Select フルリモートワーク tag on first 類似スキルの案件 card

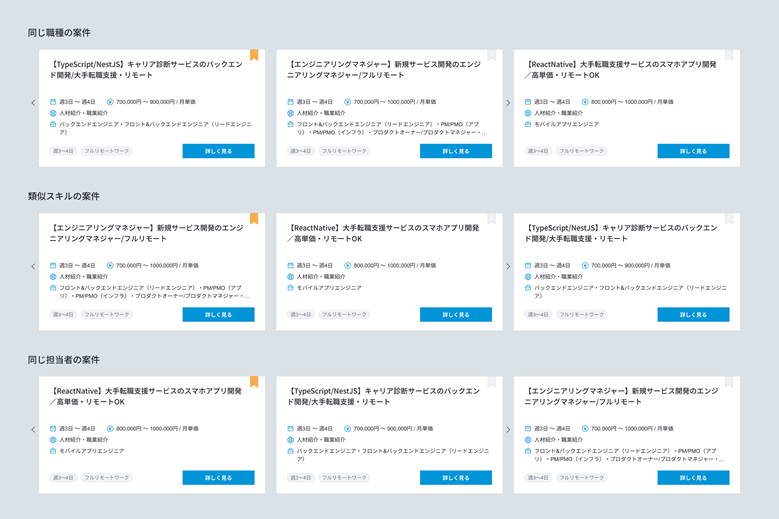click(x=106, y=314)
